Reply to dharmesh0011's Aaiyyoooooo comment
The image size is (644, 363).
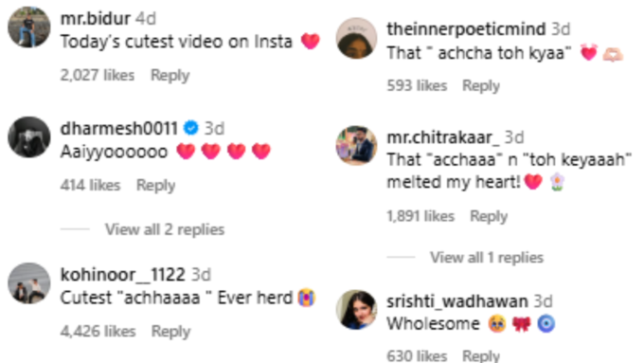click(x=155, y=186)
